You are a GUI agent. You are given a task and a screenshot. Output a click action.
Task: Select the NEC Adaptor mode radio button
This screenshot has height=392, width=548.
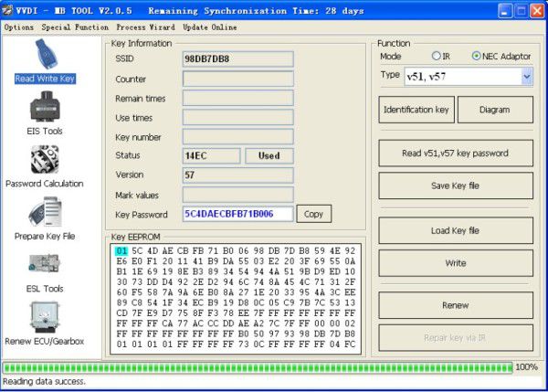click(476, 56)
